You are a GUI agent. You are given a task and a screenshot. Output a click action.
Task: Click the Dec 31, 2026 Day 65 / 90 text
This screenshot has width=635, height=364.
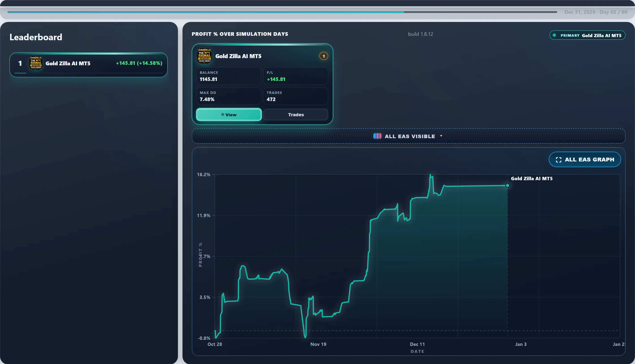click(596, 12)
